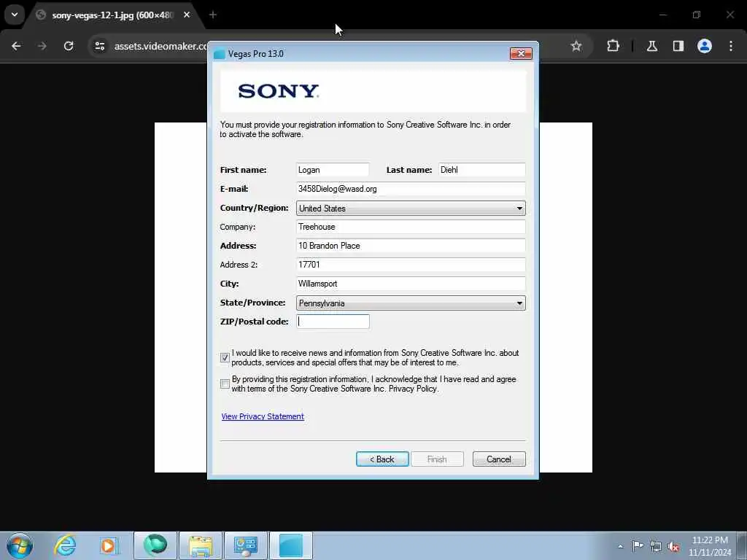
Task: Click the Last name field
Action: [x=481, y=170]
